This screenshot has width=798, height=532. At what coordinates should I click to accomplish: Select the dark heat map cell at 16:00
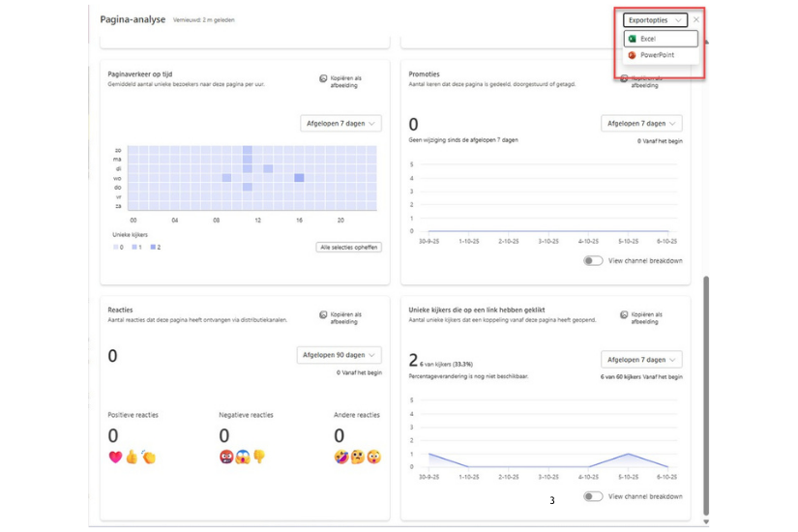click(300, 178)
